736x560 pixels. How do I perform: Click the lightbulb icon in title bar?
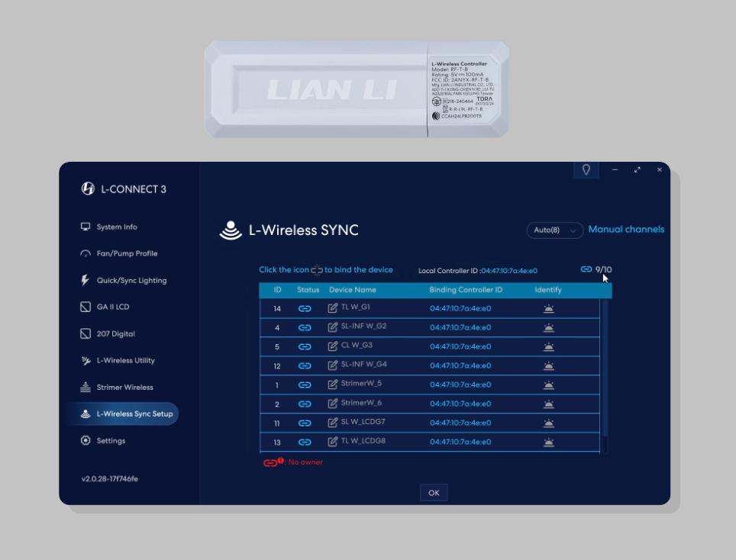pyautogui.click(x=586, y=169)
